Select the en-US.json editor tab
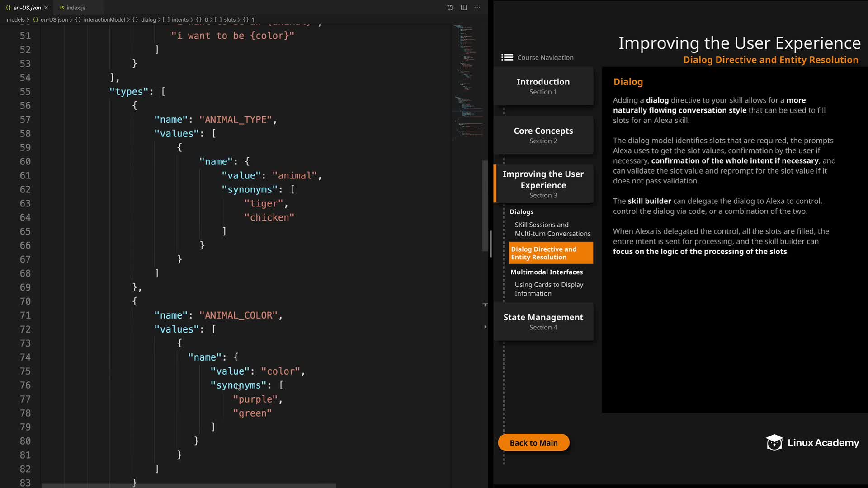 (x=27, y=8)
